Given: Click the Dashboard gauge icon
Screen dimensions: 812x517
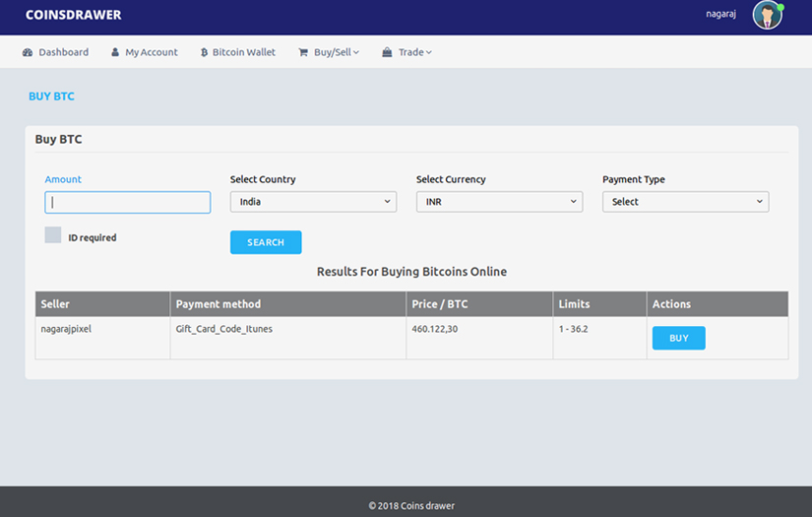Looking at the screenshot, I should pyautogui.click(x=28, y=52).
